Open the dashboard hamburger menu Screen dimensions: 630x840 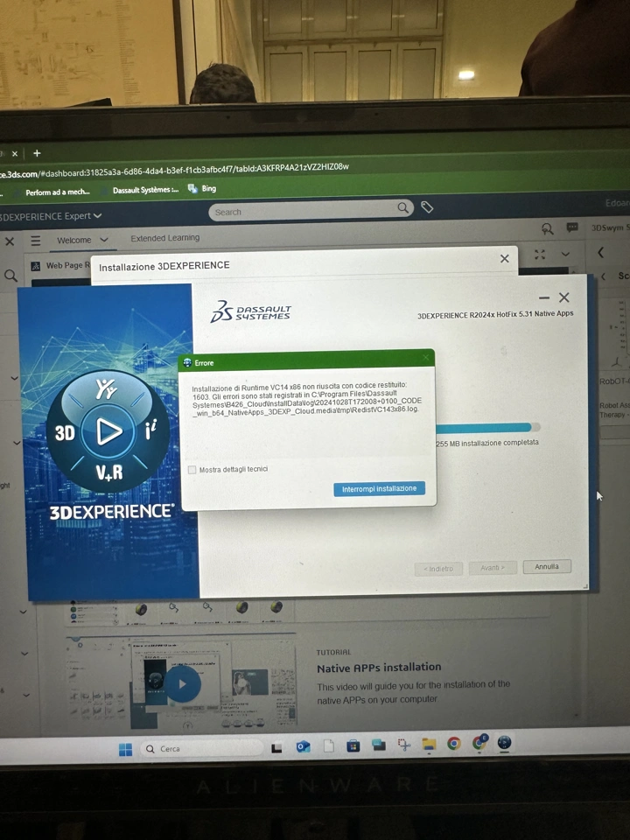(35, 241)
